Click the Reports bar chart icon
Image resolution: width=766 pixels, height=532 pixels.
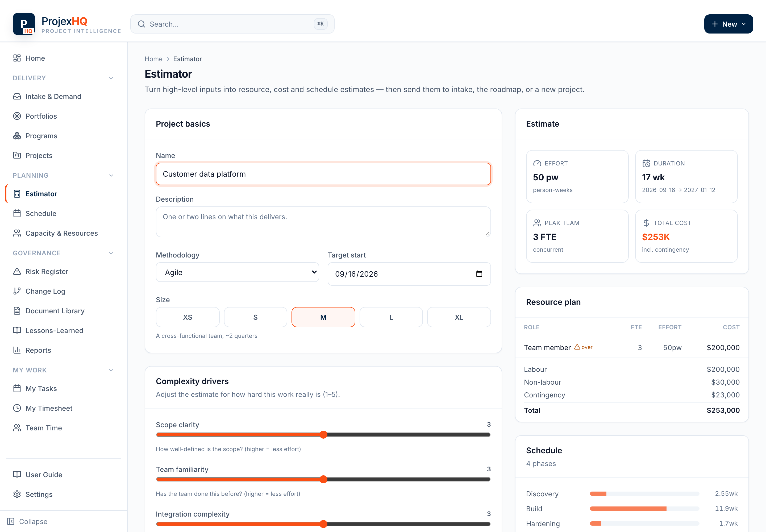[x=17, y=350]
